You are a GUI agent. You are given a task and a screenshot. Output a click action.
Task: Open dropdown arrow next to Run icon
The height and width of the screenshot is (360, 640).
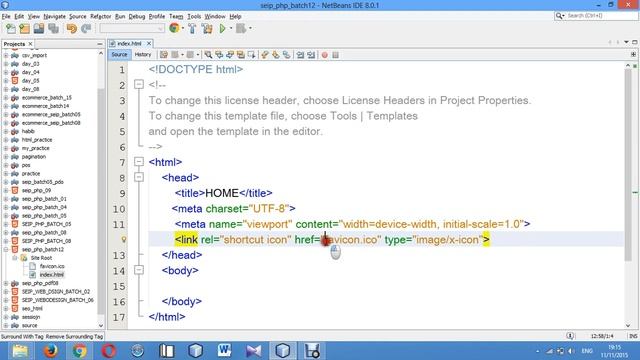pos(231,28)
